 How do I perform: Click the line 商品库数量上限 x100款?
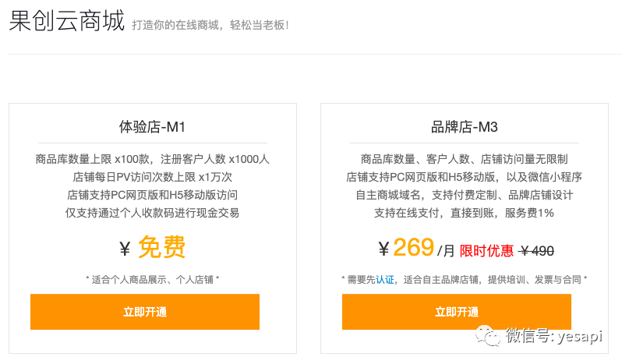tap(93, 159)
